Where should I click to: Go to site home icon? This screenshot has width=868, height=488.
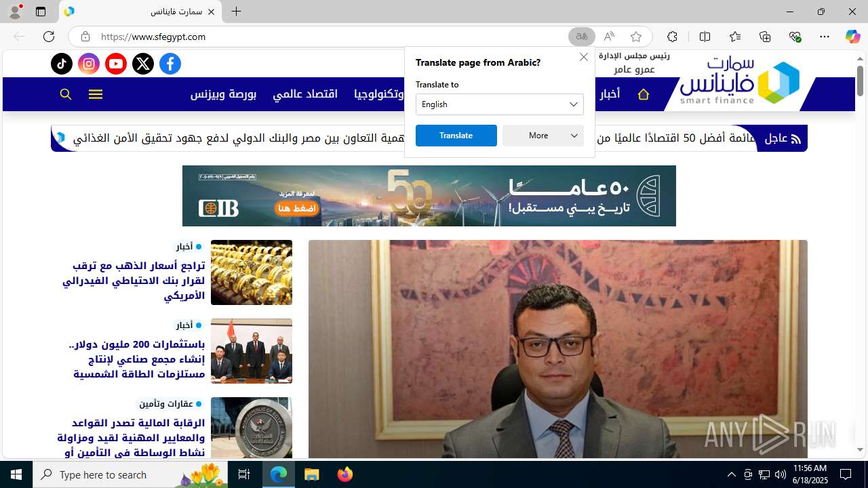point(644,94)
